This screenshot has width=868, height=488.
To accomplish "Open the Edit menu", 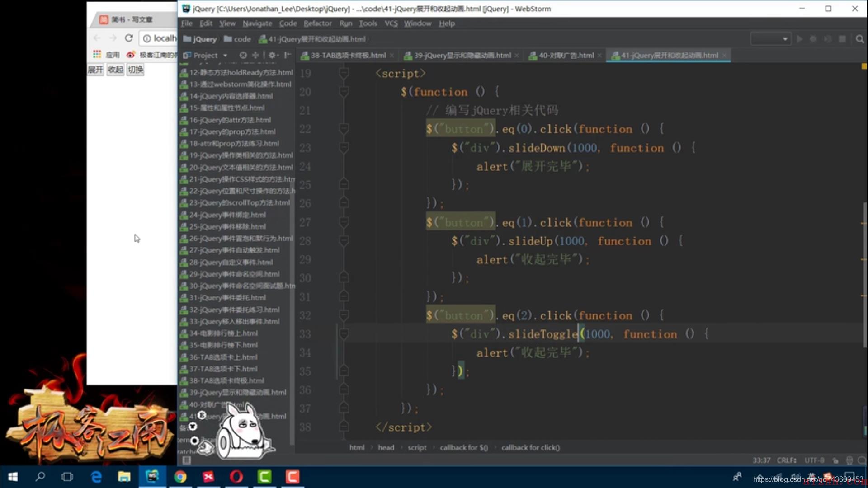I will pos(206,23).
